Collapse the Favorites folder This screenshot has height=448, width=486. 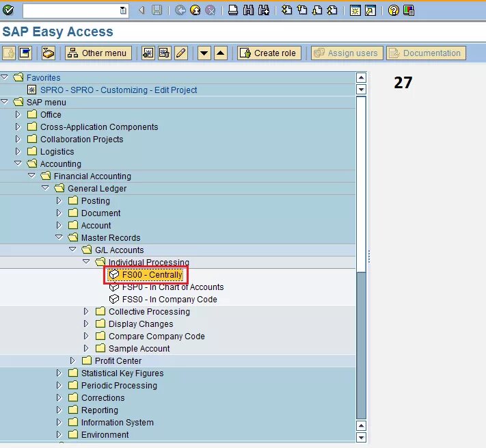pos(4,77)
